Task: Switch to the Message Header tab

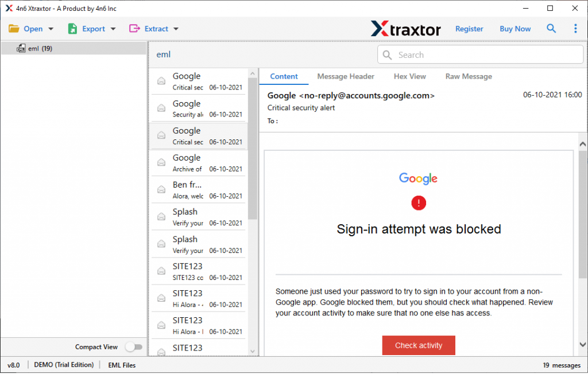Action: click(x=346, y=76)
